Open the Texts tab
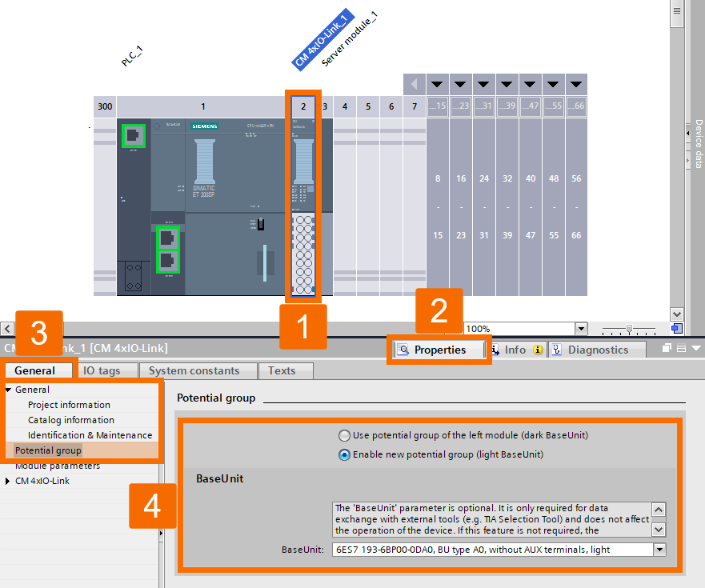This screenshot has height=588, width=705. pyautogui.click(x=282, y=371)
